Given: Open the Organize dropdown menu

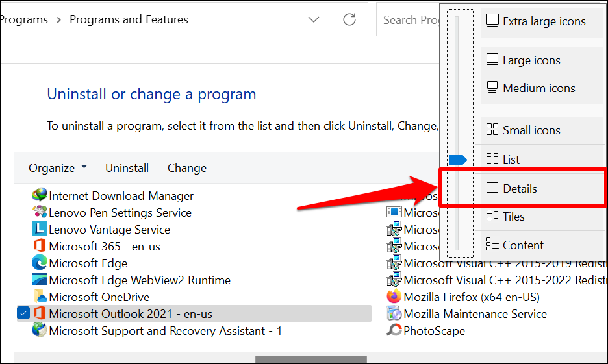Looking at the screenshot, I should [57, 168].
